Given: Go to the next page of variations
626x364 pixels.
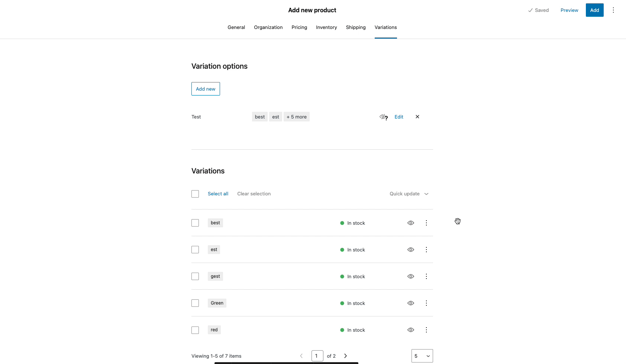Looking at the screenshot, I should pos(345,355).
